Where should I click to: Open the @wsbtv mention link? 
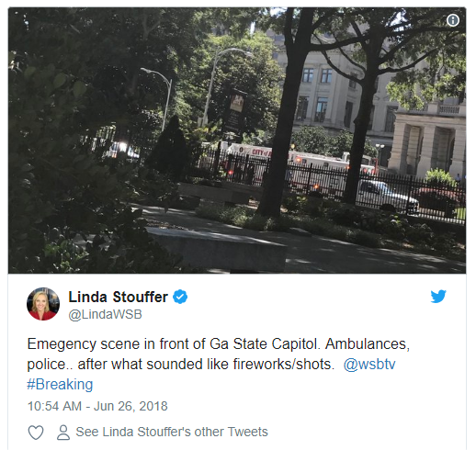point(369,365)
